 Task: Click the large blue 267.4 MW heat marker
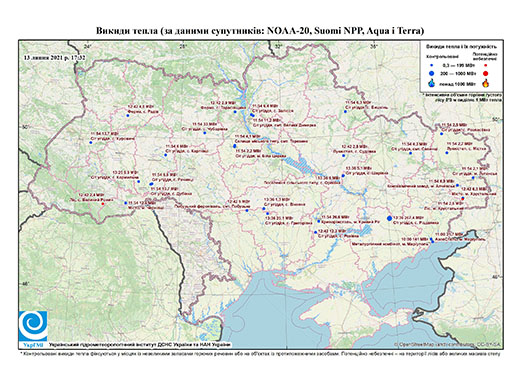pyautogui.click(x=390, y=218)
